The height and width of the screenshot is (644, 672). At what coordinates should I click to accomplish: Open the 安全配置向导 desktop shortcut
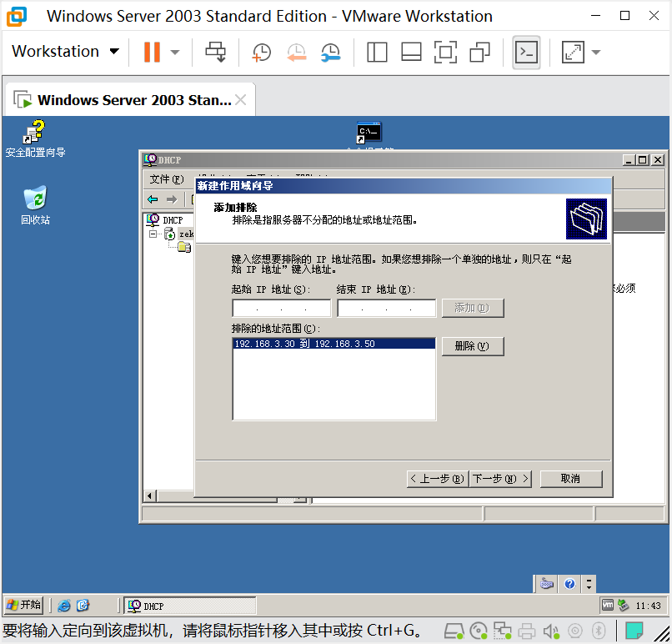(35, 138)
